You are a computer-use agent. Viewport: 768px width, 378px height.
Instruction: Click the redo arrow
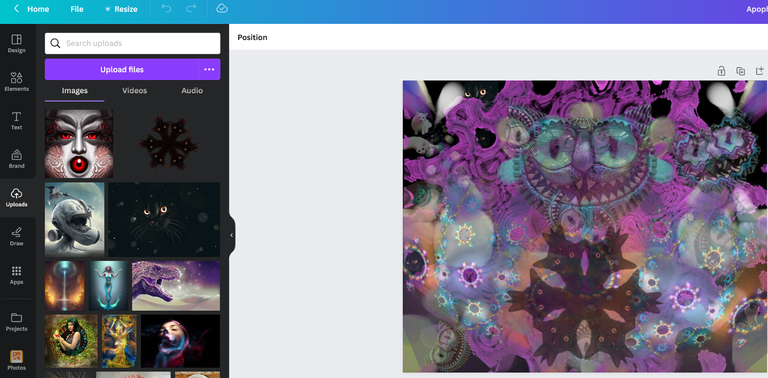pos(191,9)
